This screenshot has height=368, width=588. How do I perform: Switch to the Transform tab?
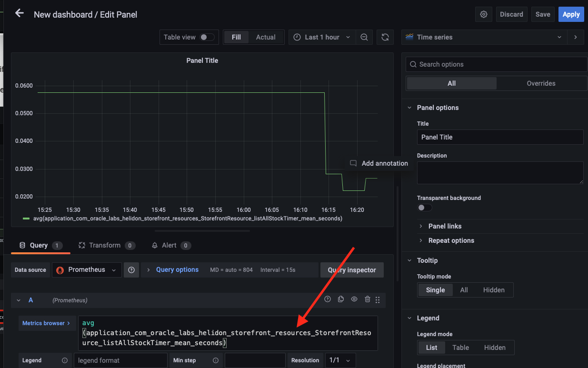(x=106, y=245)
